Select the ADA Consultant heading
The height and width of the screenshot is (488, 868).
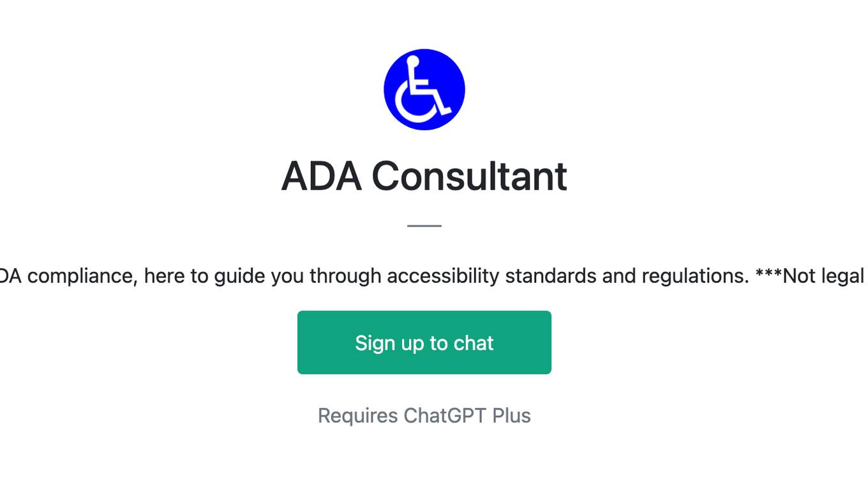point(424,176)
